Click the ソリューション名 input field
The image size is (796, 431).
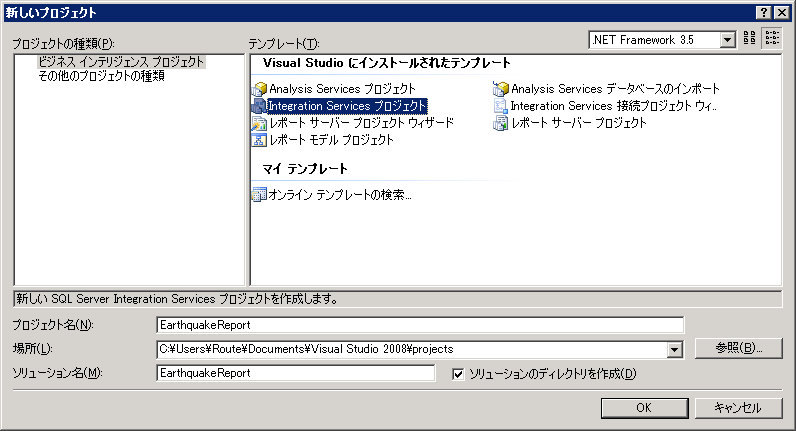pos(296,373)
